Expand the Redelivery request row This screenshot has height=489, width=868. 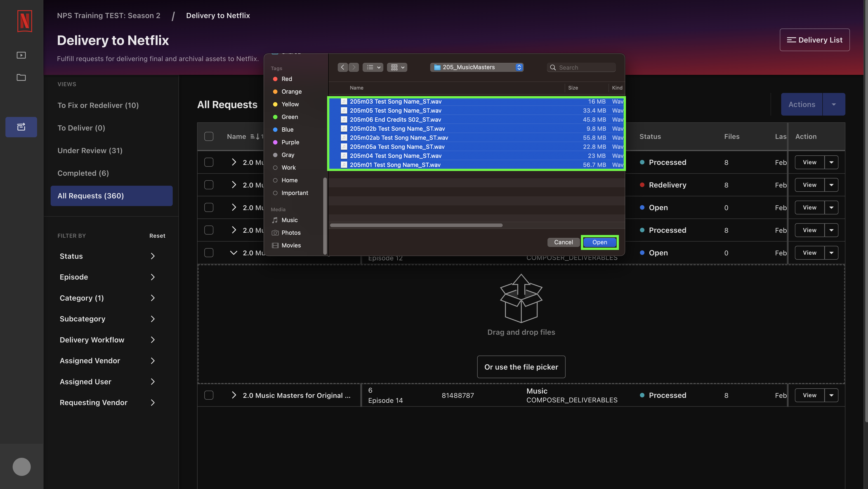click(x=234, y=185)
